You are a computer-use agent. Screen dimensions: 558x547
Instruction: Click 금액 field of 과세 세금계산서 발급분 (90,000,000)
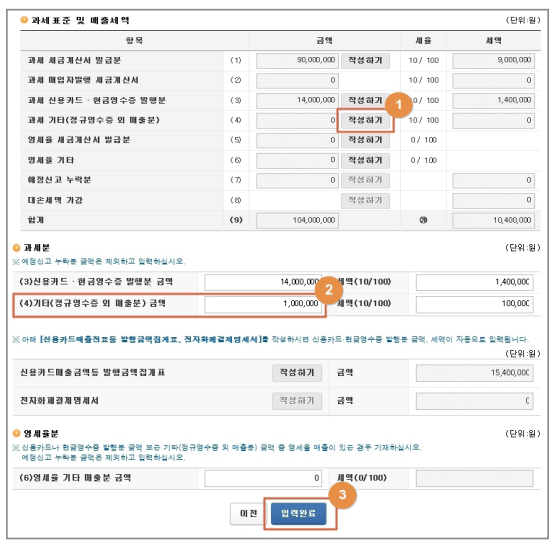[298, 61]
